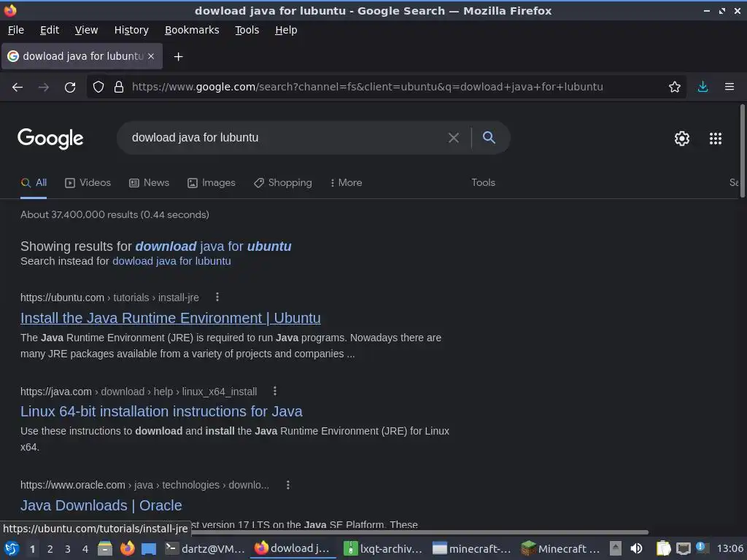Click the Google search magnifier button
Viewport: 747px width, 560px height.
coord(489,138)
